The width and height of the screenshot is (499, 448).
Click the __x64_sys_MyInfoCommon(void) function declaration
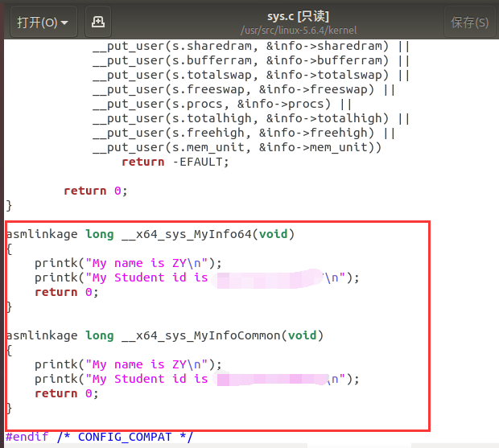point(165,335)
